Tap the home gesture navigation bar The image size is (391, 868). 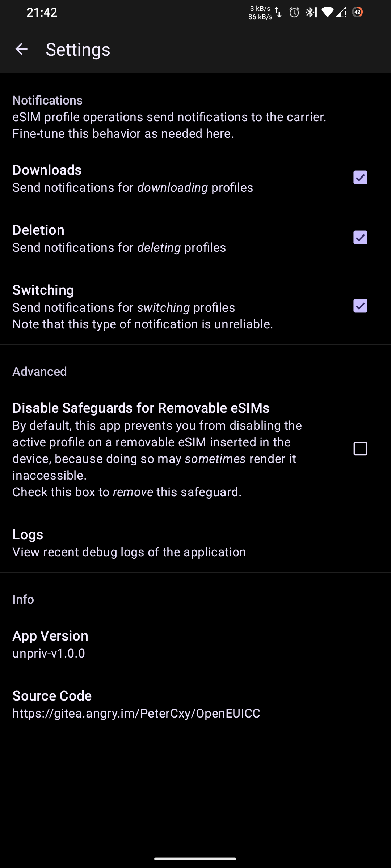195,859
